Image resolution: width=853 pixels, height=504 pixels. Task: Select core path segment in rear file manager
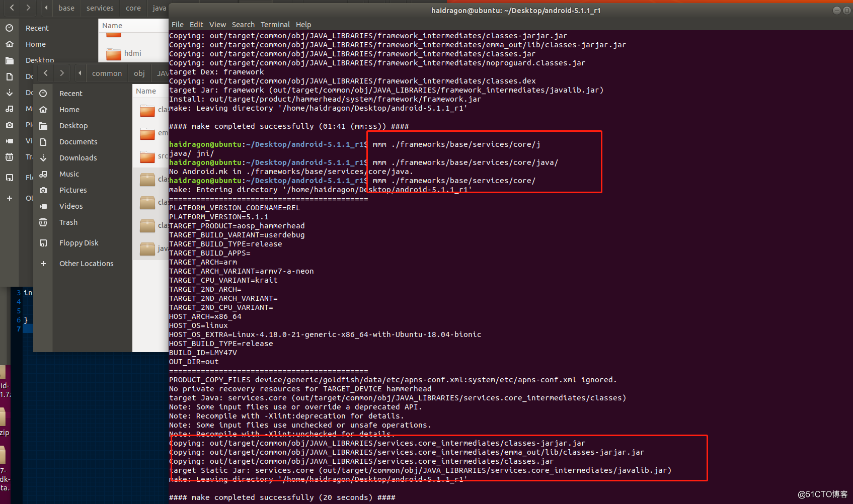coord(133,8)
